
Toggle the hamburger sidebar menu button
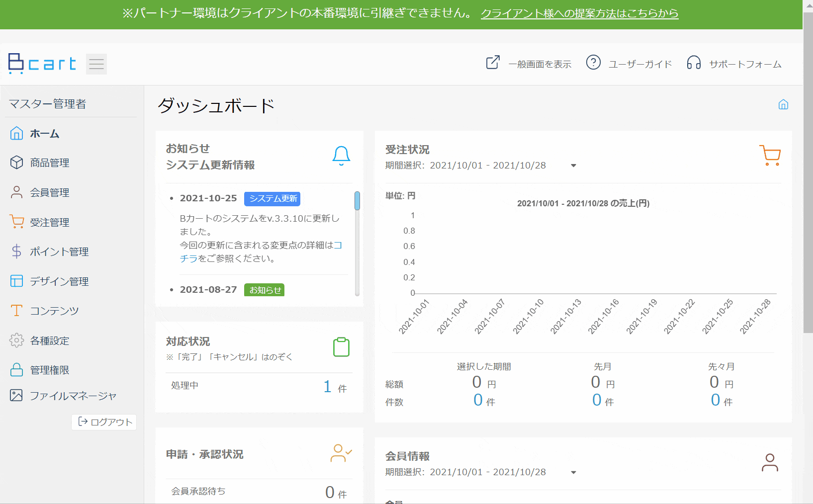pyautogui.click(x=96, y=64)
